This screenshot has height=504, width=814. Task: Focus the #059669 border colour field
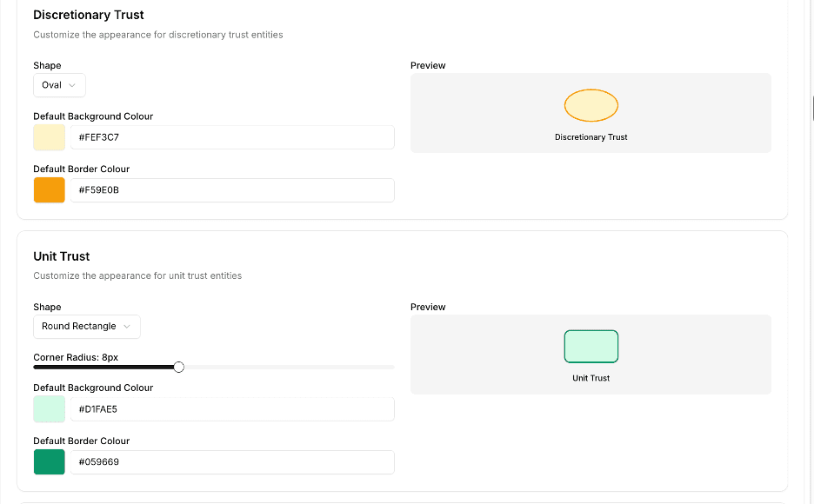[x=233, y=462]
